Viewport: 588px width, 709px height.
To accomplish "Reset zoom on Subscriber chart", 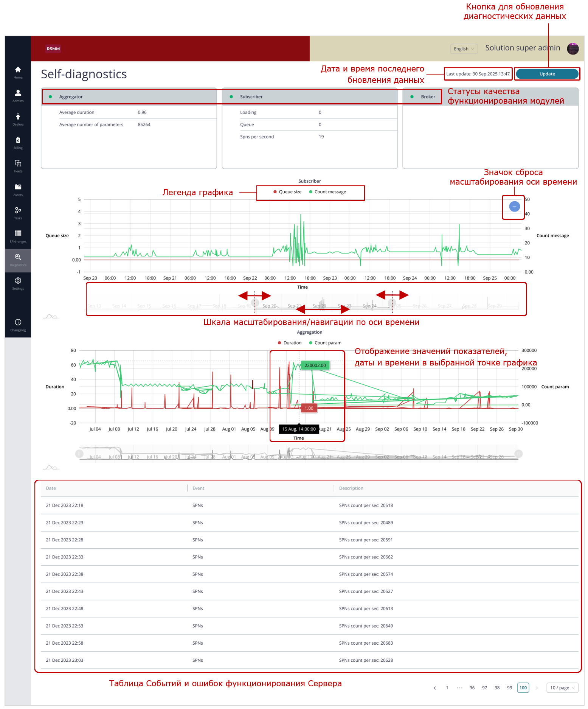I will pyautogui.click(x=514, y=206).
